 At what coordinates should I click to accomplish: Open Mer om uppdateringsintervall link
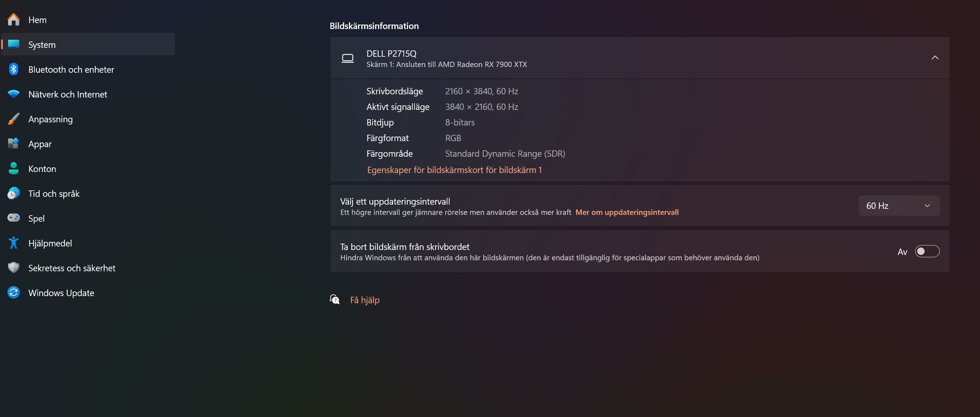[x=627, y=212]
